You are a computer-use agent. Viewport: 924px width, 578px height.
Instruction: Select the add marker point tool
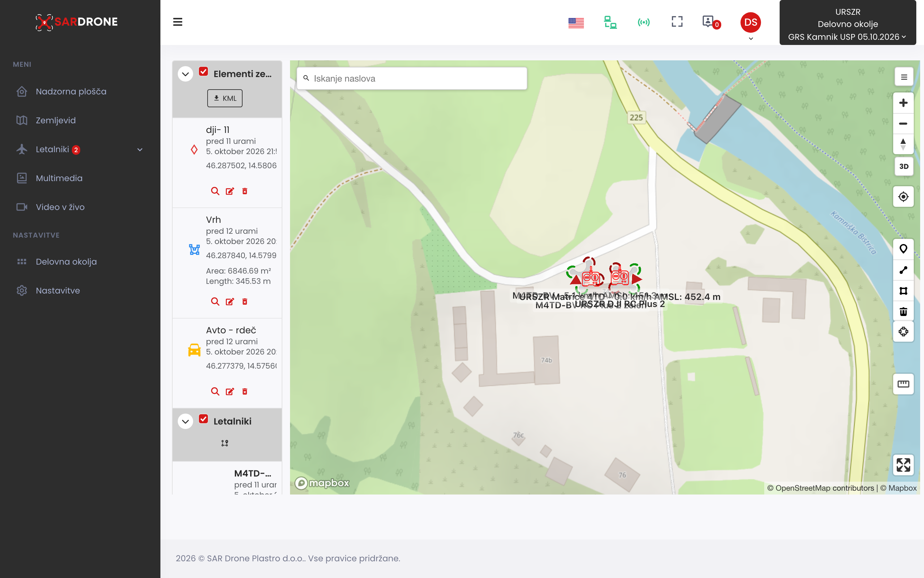903,249
